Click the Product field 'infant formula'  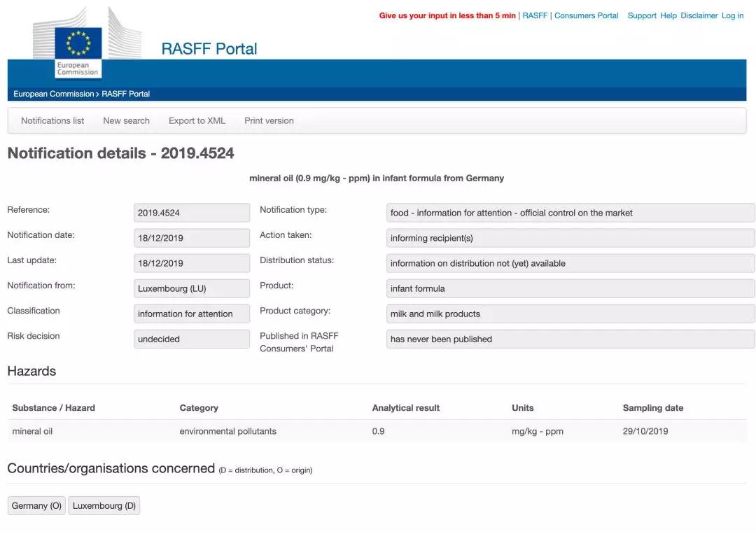pos(570,288)
